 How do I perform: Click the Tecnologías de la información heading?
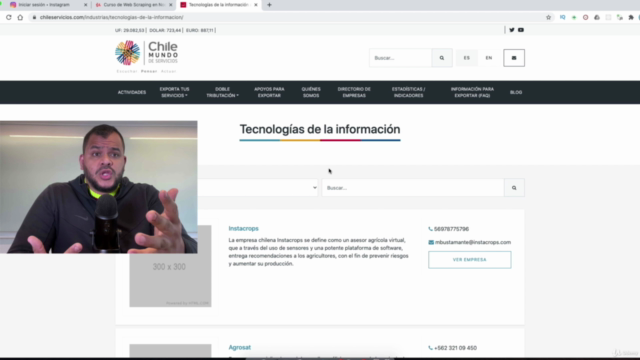(320, 129)
